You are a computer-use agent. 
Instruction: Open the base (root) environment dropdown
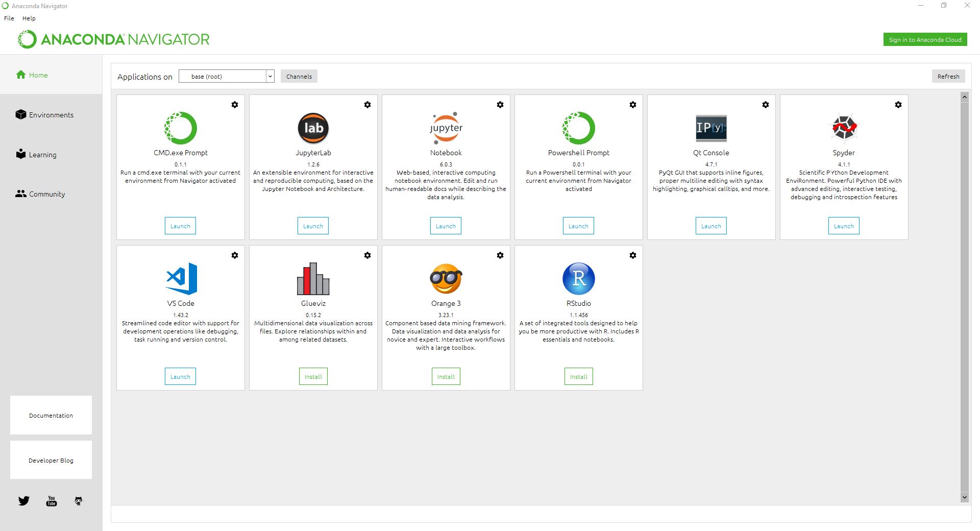(x=225, y=76)
